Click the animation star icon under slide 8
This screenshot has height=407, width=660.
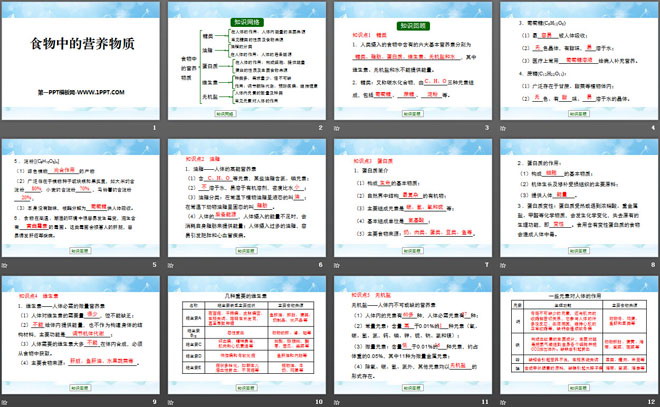pos(503,265)
